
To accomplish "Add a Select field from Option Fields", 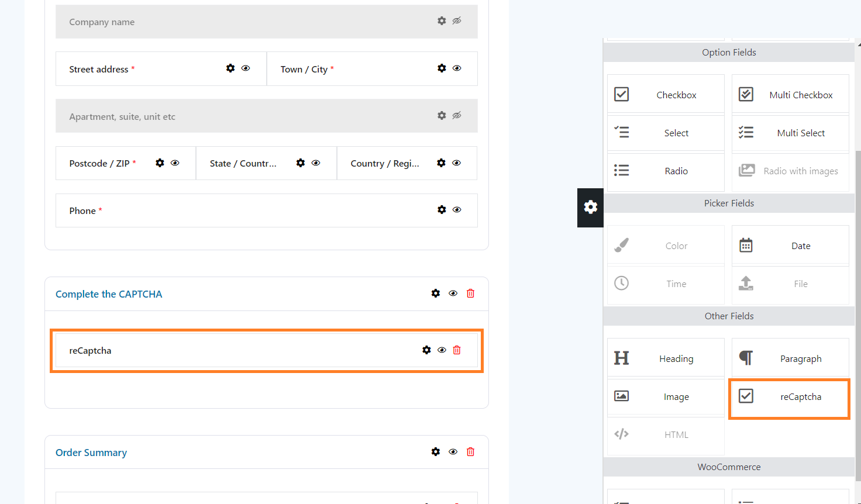I will point(666,133).
